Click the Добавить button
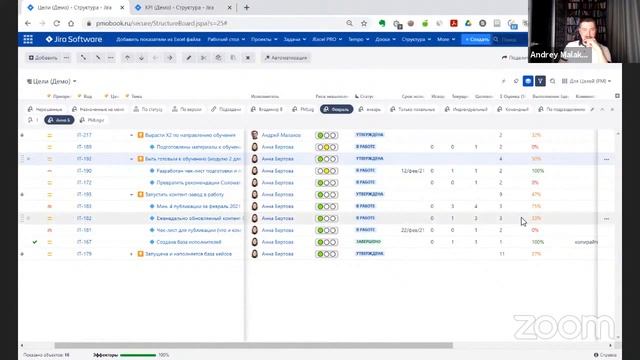 click(x=43, y=58)
